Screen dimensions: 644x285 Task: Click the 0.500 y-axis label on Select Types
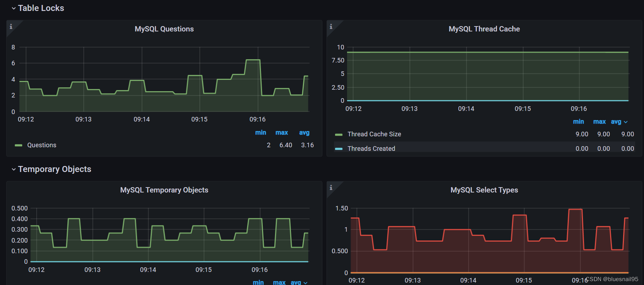pyautogui.click(x=340, y=251)
